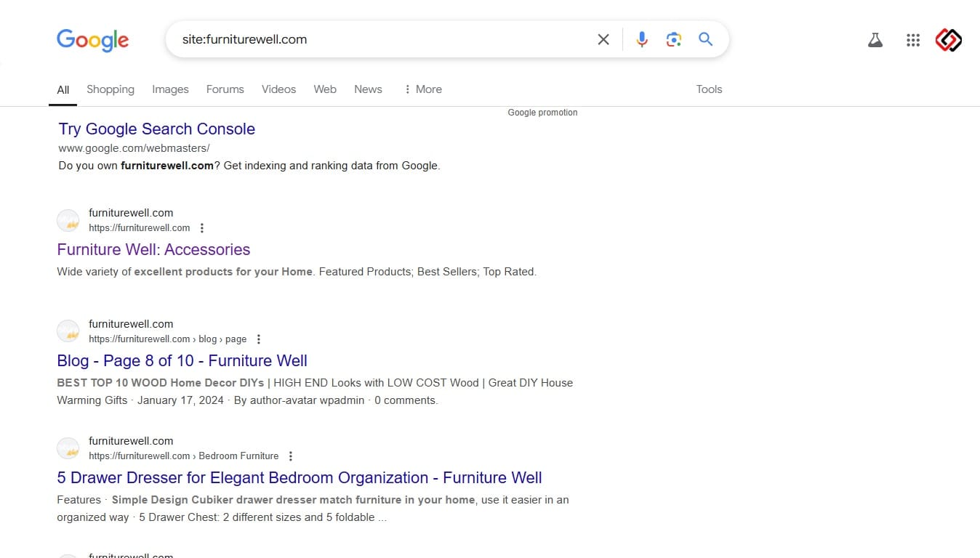The width and height of the screenshot is (980, 558).
Task: Click the https://furniturewell.com URL under Accessories result
Action: pyautogui.click(x=140, y=228)
